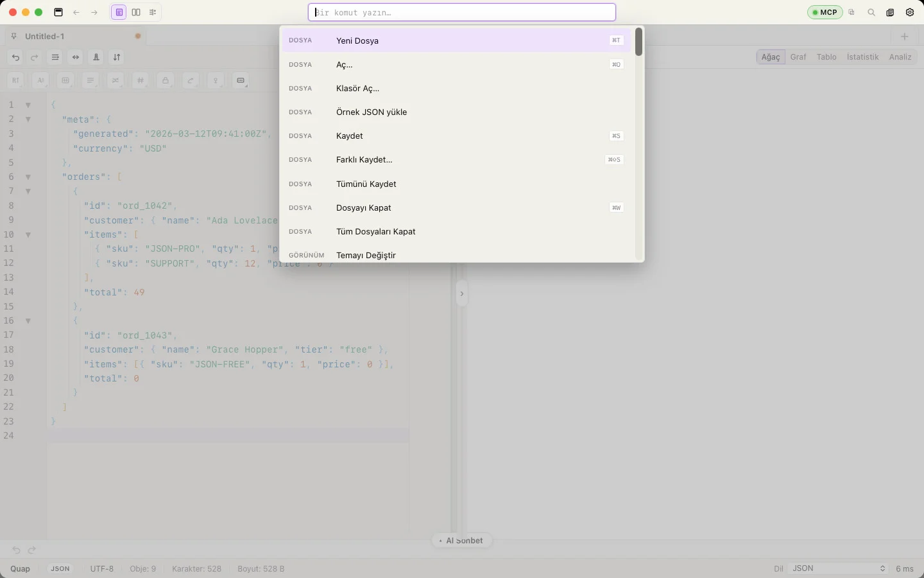Open the Dil language dropdown showing JSON
The height and width of the screenshot is (578, 924).
838,568
